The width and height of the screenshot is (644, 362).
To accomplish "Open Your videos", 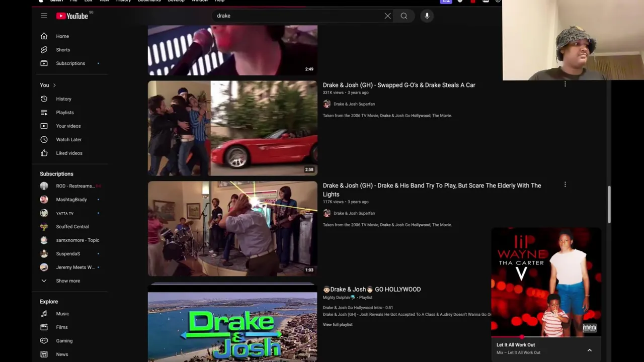I will (x=69, y=126).
